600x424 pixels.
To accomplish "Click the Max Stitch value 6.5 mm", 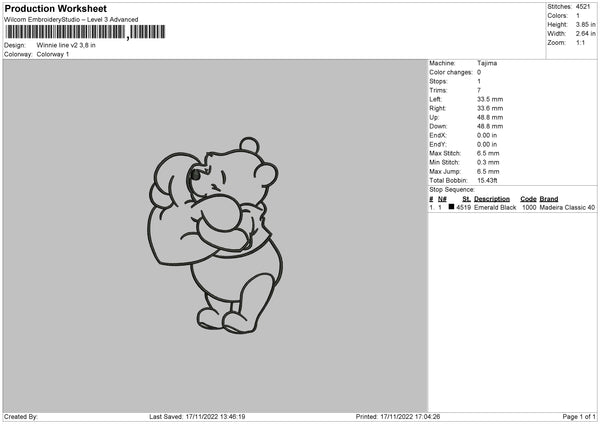I will pyautogui.click(x=488, y=153).
